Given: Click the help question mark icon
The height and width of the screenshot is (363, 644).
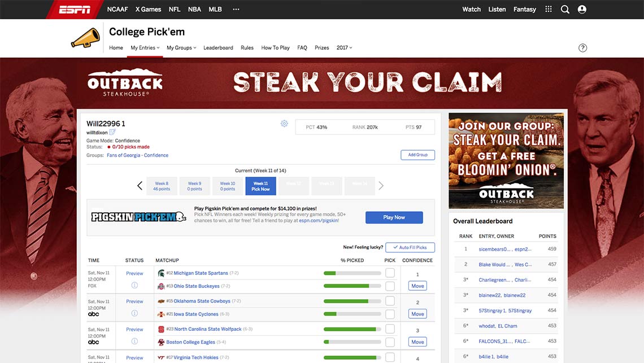Looking at the screenshot, I should [x=582, y=47].
